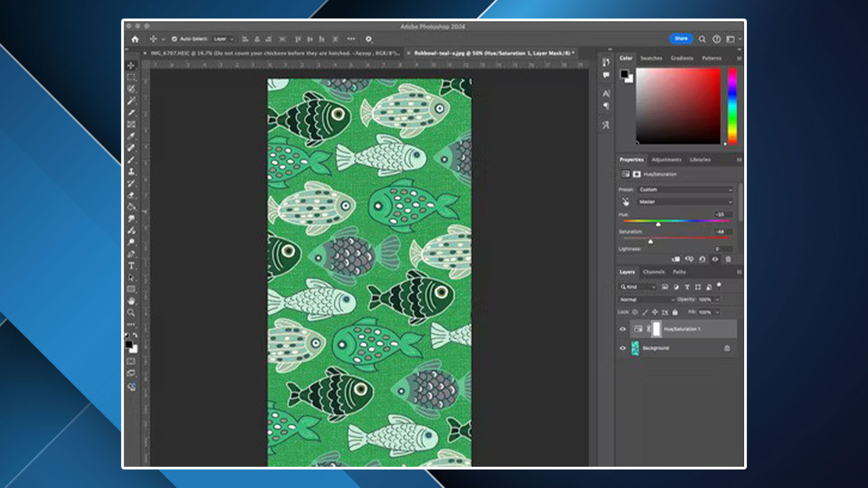Toggle adjustment visibility eye in Properties
This screenshot has height=488, width=868.
click(x=715, y=259)
